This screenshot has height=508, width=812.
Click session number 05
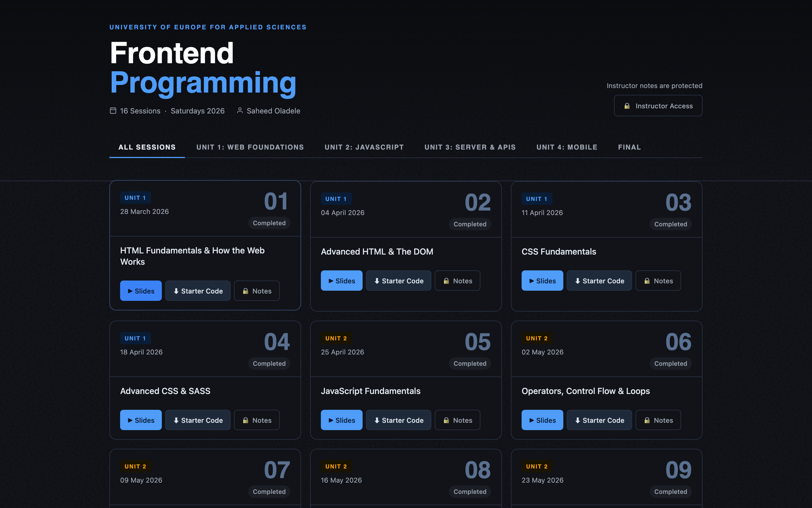[x=477, y=342]
